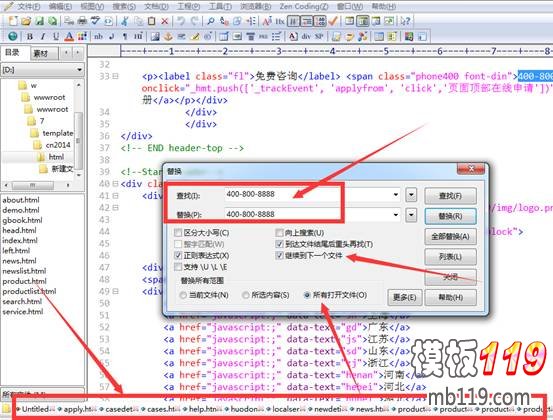Click the nb non-breaking space icon
553x420 pixels.
click(98, 36)
